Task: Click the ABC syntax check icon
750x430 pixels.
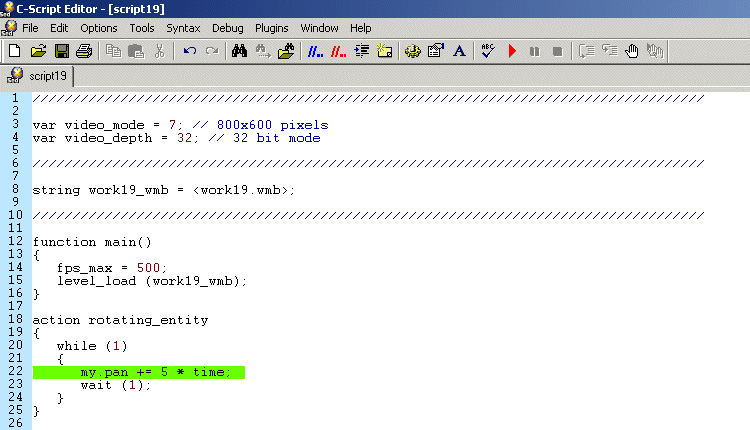Action: click(x=487, y=50)
